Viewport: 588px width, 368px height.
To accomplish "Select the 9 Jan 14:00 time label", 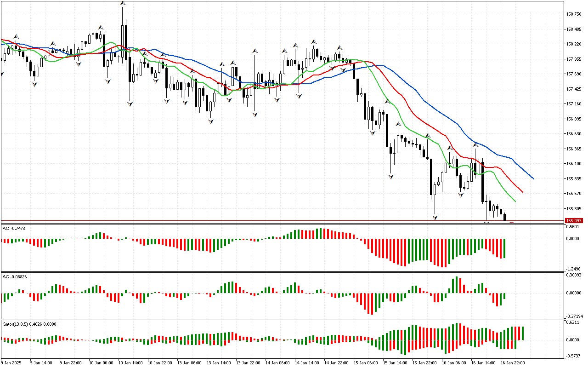I will tap(40, 362).
